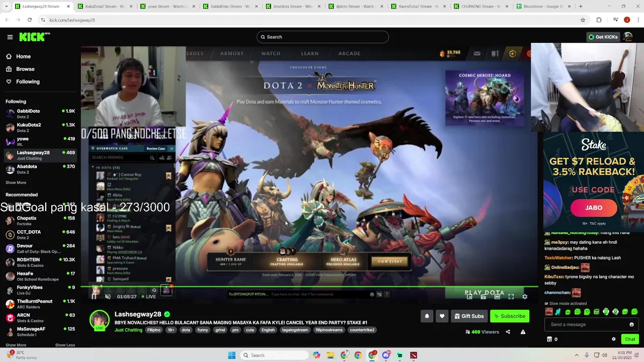This screenshot has width=644, height=362.
Task: Open yowe channel in sidebar
Action: point(40,141)
